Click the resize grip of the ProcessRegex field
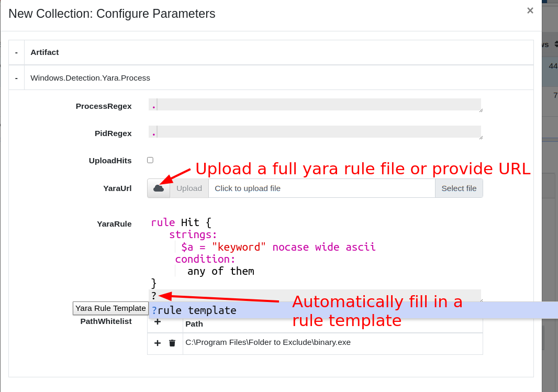Viewport: 558px width, 392px height. pyautogui.click(x=480, y=111)
